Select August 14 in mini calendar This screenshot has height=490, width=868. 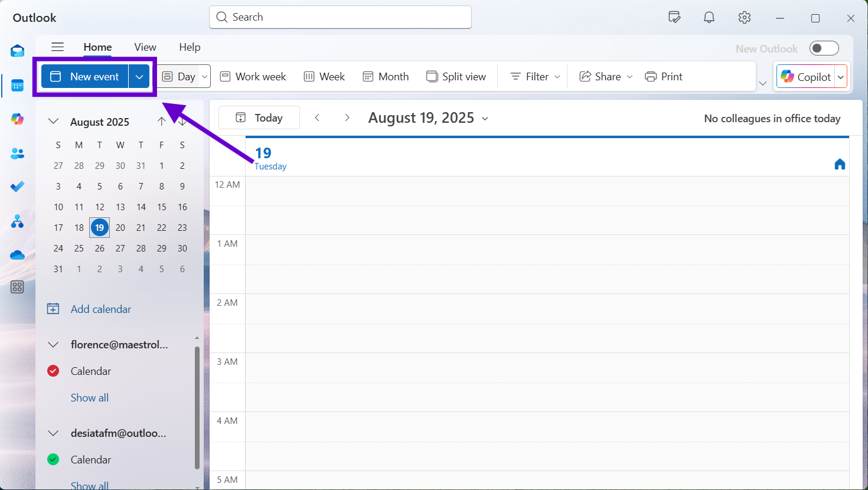click(x=141, y=207)
